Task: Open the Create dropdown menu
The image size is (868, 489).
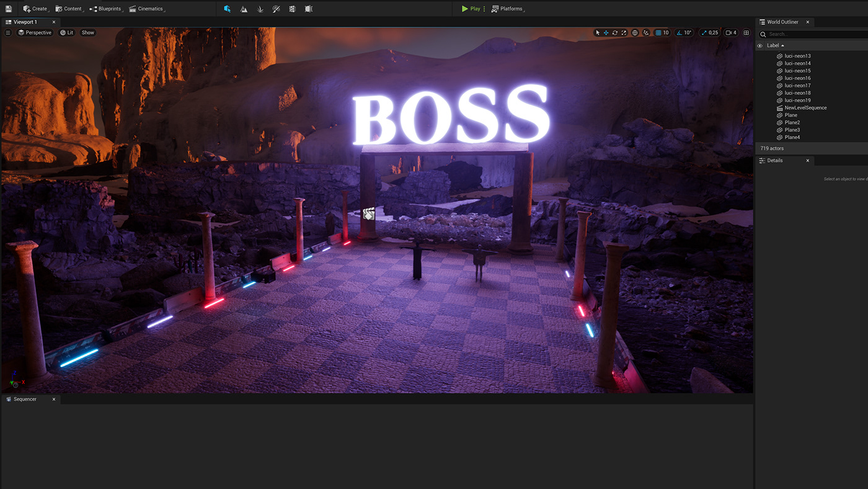Action: [x=35, y=9]
